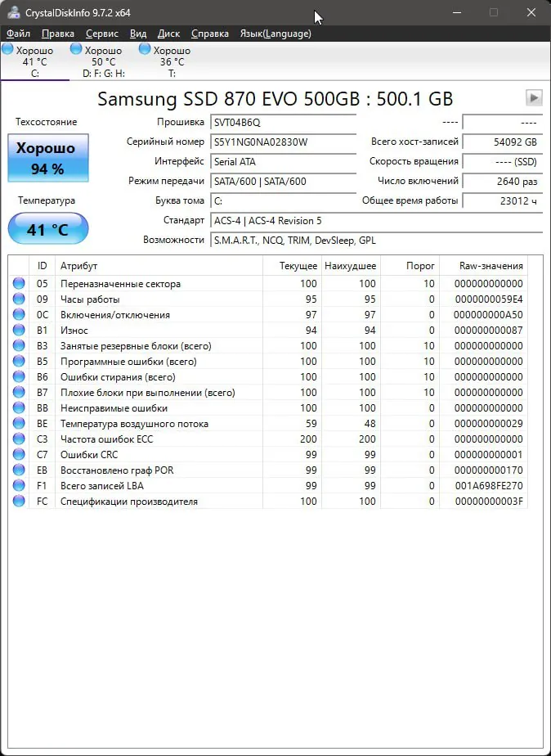Screen dimensions: 551x756
Task: Open the Диск menu
Action: (x=168, y=34)
